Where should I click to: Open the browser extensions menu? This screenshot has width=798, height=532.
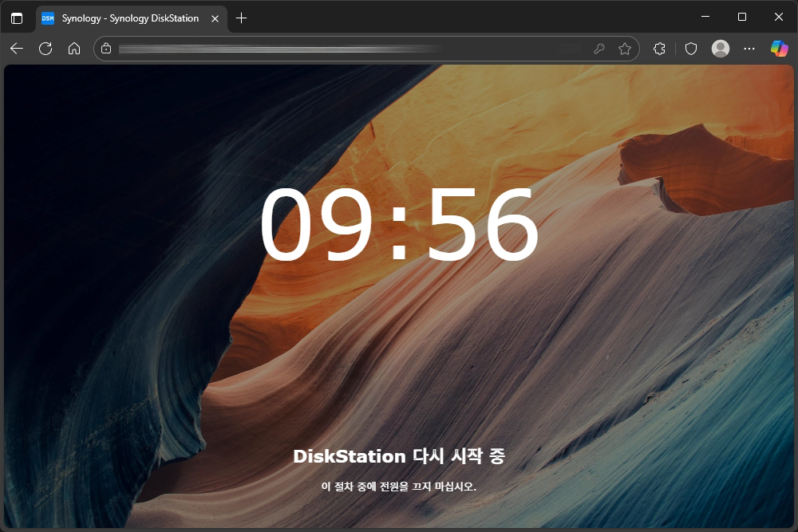[x=660, y=49]
